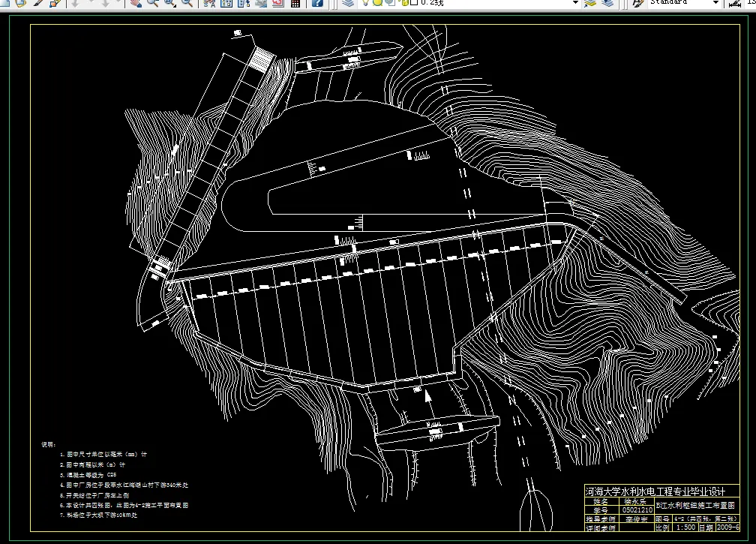Click the drawing number cell 4-2

tap(706, 519)
